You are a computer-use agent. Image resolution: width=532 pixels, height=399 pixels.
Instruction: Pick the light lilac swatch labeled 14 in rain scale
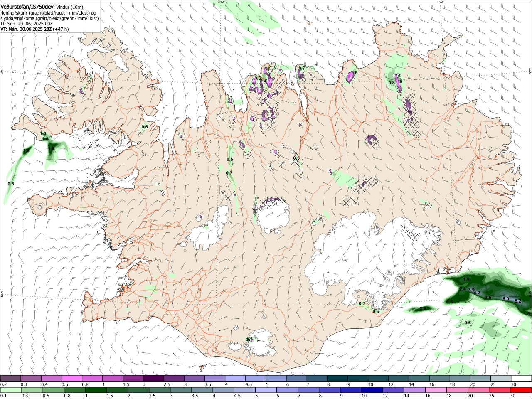[x=415, y=390]
